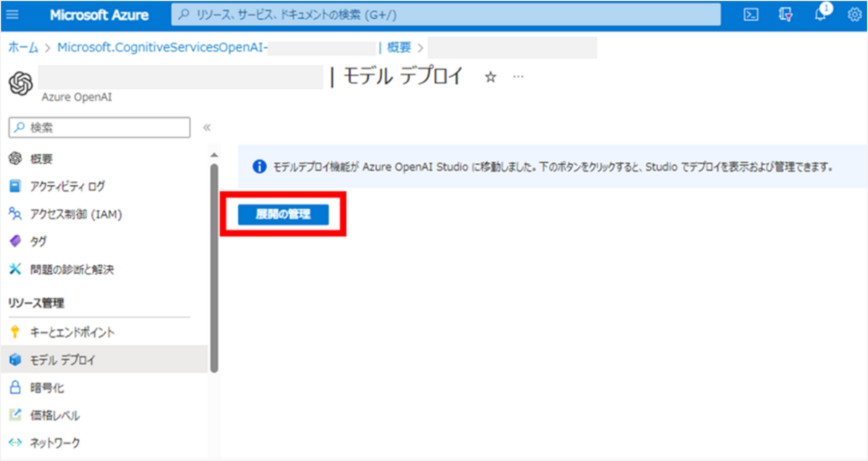The image size is (868, 461).
Task: Open the more options ellipsis beside the title
Action: (518, 76)
